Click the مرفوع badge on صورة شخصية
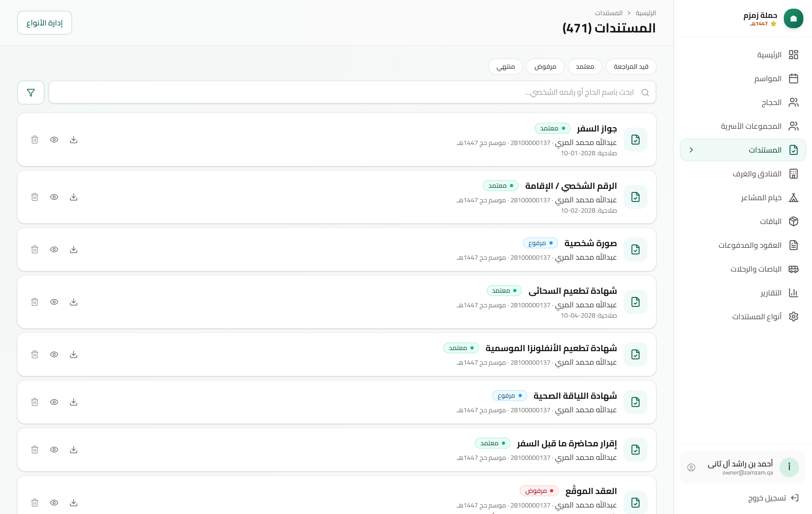The image size is (812, 514). click(x=540, y=243)
